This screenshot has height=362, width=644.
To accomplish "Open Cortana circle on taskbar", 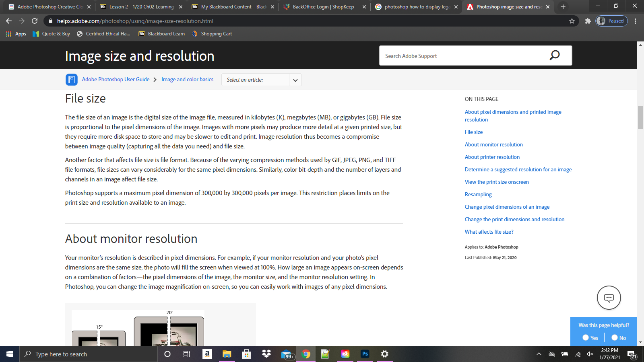I will pyautogui.click(x=167, y=354).
